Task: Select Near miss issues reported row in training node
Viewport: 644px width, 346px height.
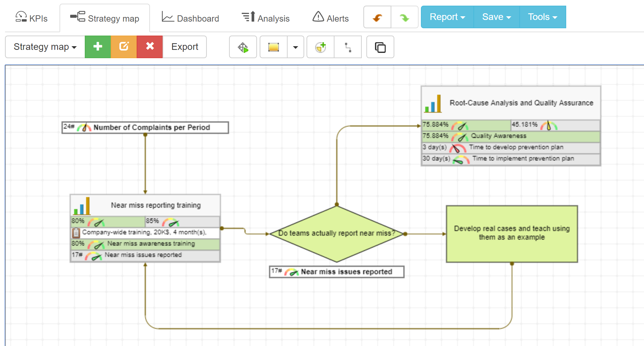Action: pos(145,255)
